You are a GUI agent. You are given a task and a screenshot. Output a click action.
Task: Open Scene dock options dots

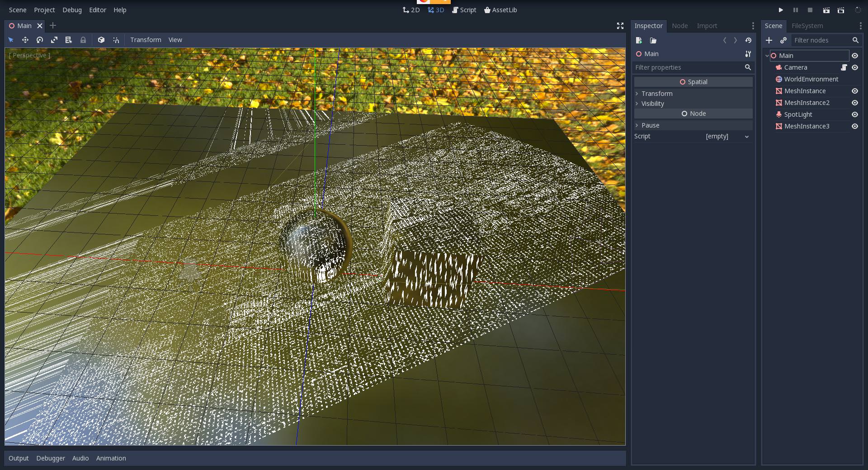coord(860,26)
